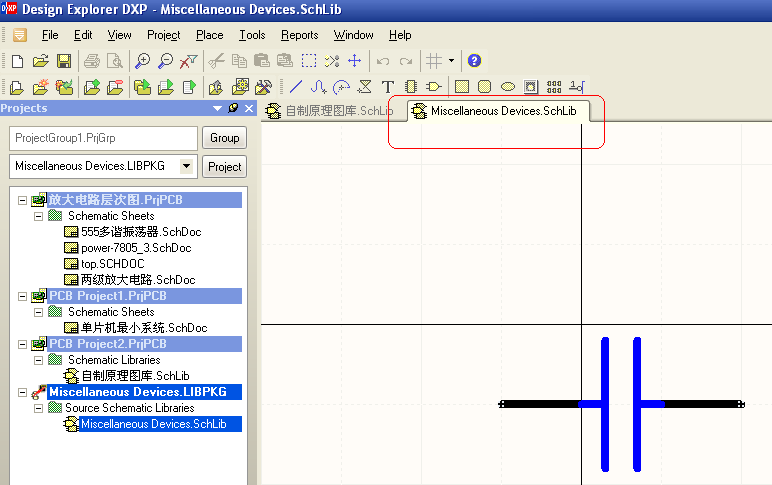The width and height of the screenshot is (772, 485).
Task: Select the place line tool
Action: coord(295,87)
